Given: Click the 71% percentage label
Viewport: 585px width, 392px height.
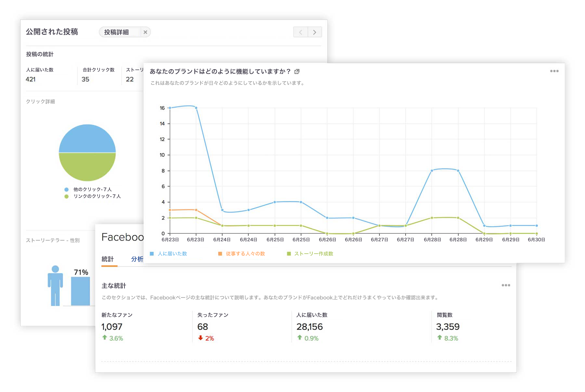Looking at the screenshot, I should (x=81, y=272).
